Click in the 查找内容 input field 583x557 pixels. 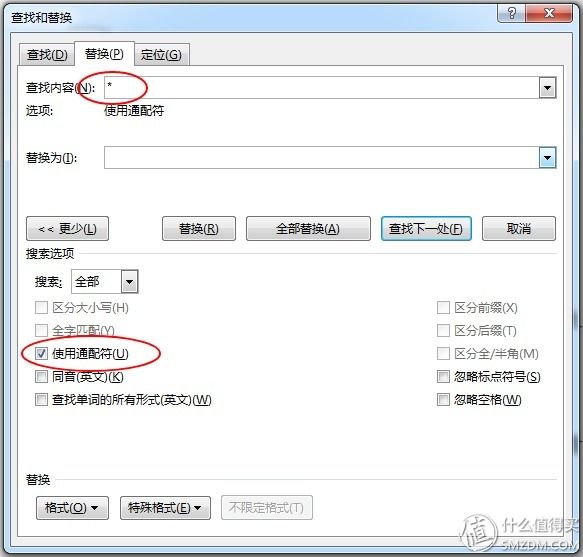(x=322, y=88)
